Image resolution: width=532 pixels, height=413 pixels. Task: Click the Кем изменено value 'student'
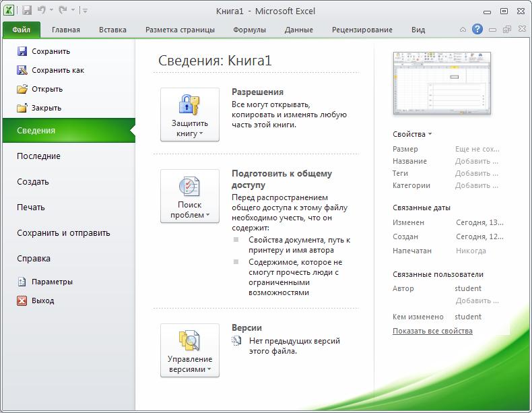[x=468, y=317]
